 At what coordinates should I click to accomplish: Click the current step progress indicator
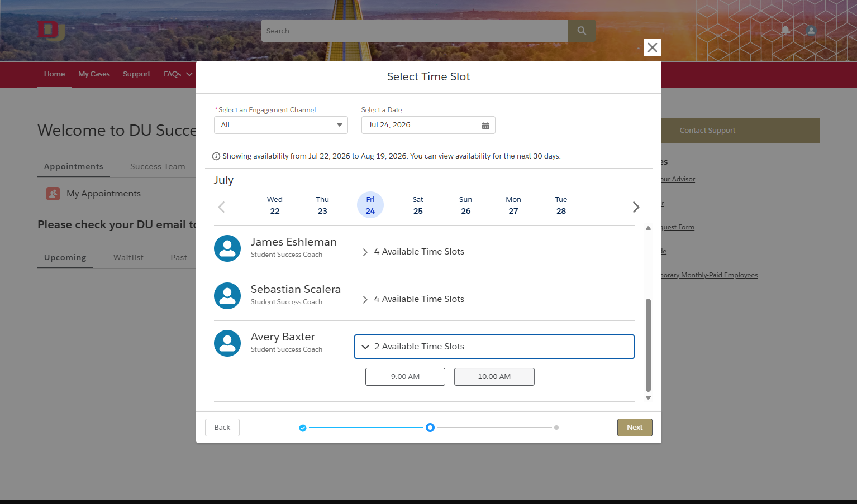430,428
